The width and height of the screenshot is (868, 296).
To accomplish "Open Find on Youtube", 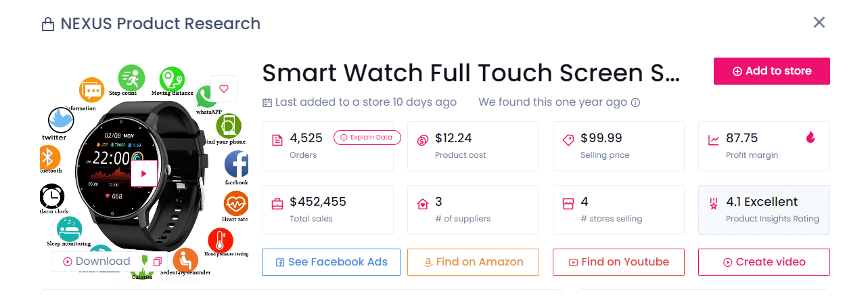I will pyautogui.click(x=618, y=262).
